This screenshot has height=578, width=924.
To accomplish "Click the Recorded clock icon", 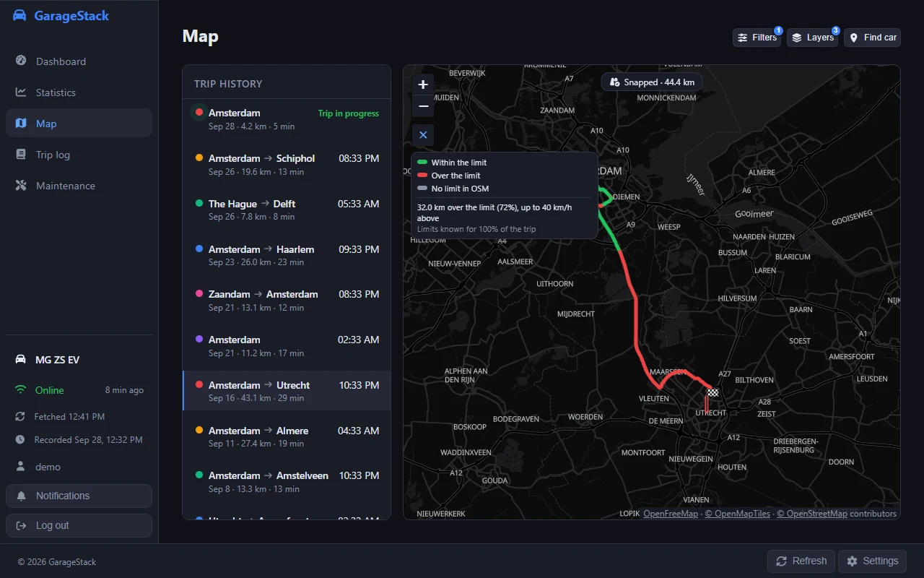I will [x=20, y=439].
